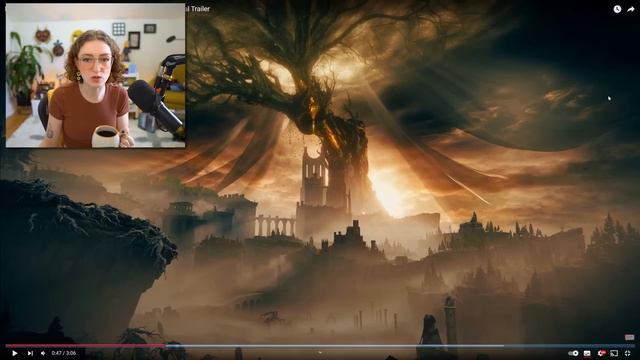Cast video with the Cast icon

click(614, 353)
